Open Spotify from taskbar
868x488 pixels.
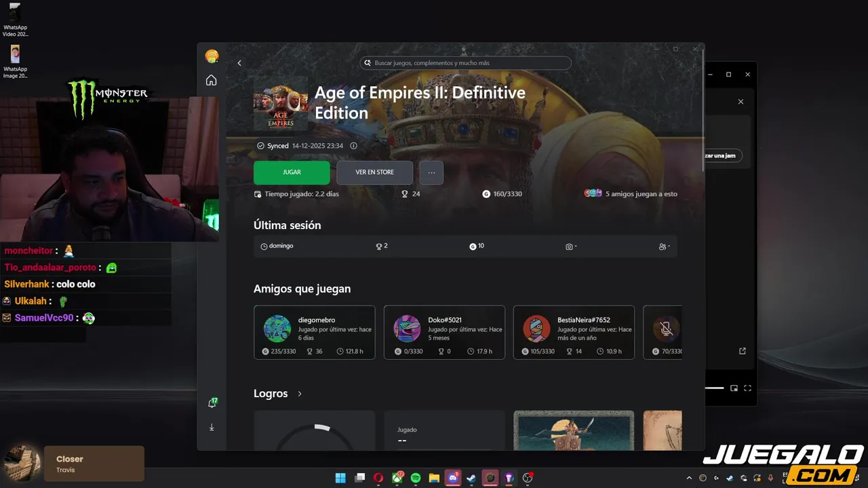pyautogui.click(x=416, y=478)
